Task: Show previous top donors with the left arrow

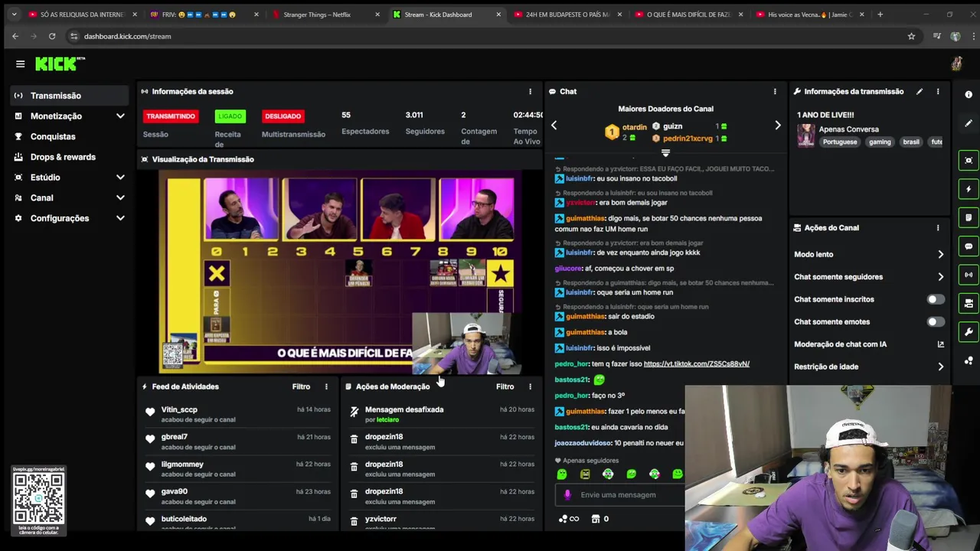Action: pos(554,126)
